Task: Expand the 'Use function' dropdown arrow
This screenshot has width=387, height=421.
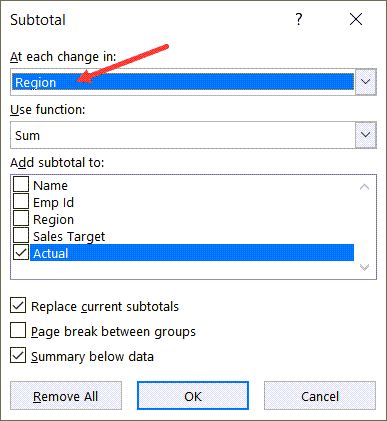Action: pyautogui.click(x=366, y=135)
